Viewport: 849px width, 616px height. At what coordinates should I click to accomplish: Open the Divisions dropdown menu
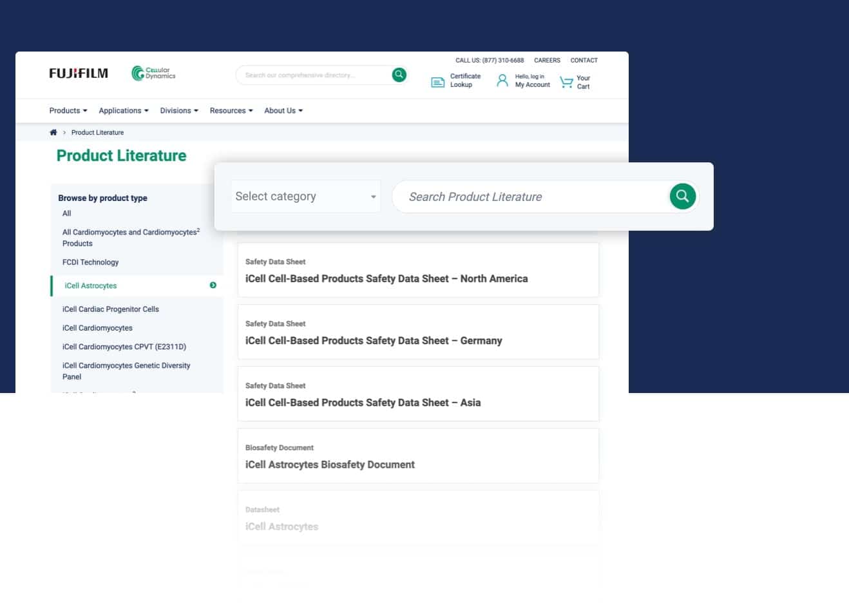tap(179, 111)
